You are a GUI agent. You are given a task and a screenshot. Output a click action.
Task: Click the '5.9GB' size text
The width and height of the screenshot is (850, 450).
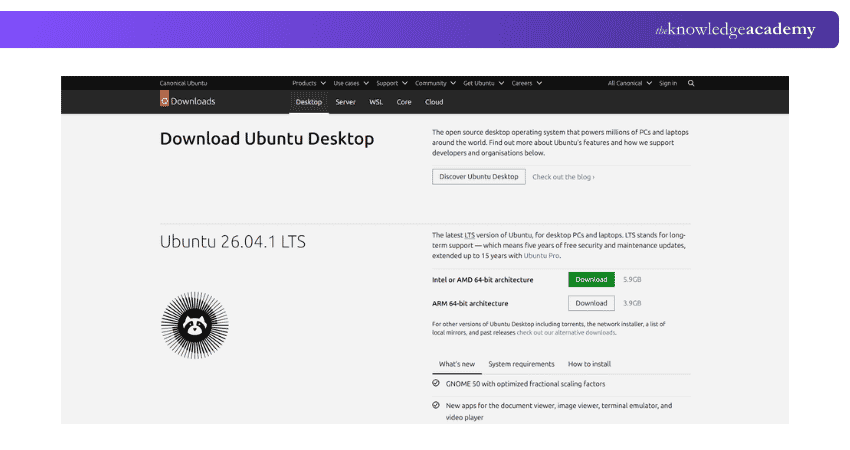(632, 280)
